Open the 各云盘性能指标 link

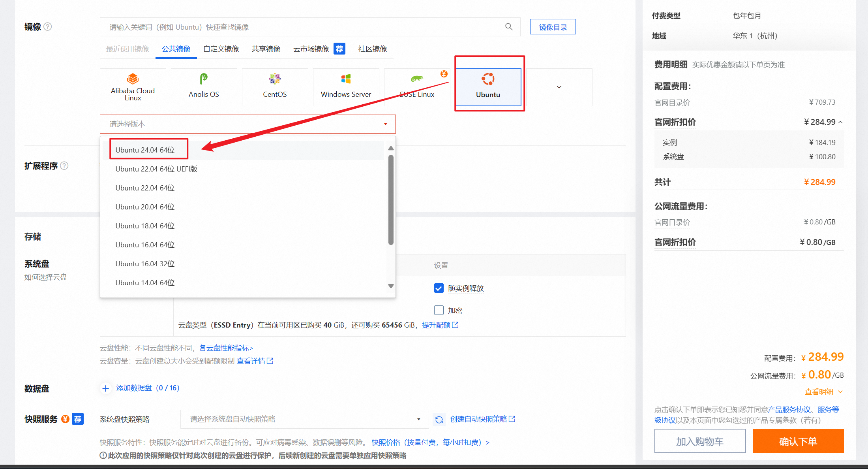(226, 348)
